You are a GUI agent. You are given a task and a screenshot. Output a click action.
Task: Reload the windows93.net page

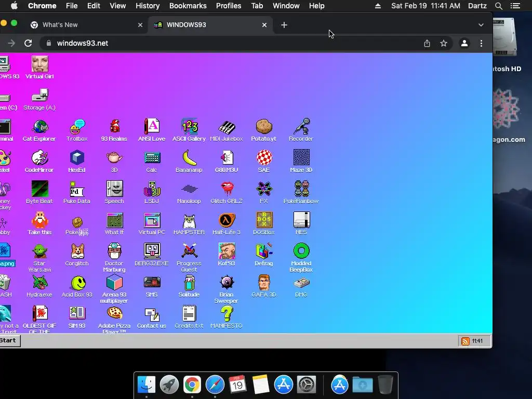pos(28,43)
